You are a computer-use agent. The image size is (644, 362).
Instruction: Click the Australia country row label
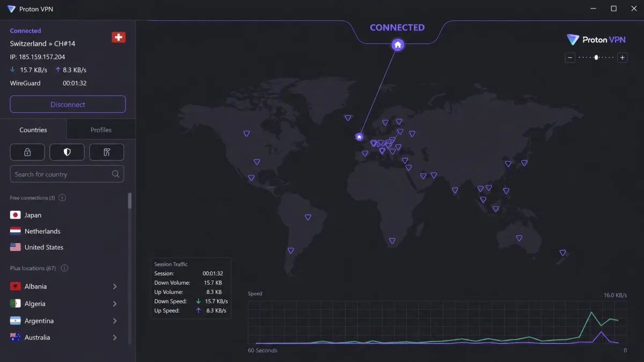coord(37,337)
